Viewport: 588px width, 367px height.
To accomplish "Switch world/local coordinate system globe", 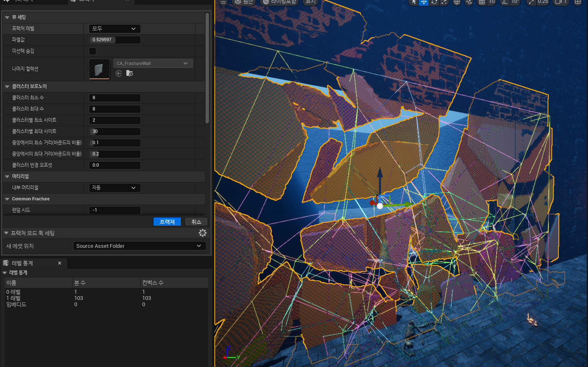I will [457, 2].
